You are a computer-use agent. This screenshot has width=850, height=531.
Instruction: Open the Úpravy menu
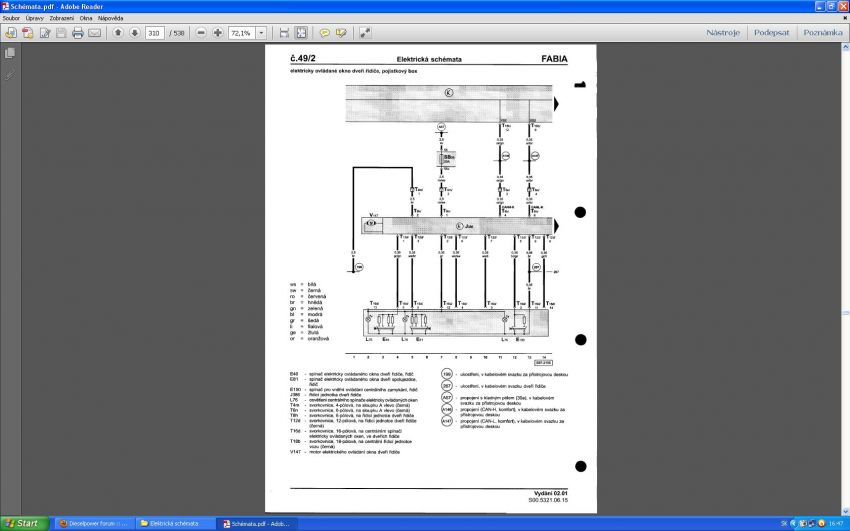coord(34,18)
